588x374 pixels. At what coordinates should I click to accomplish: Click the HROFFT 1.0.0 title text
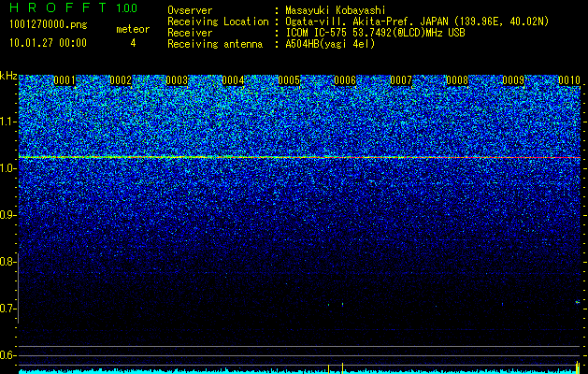tap(73, 7)
